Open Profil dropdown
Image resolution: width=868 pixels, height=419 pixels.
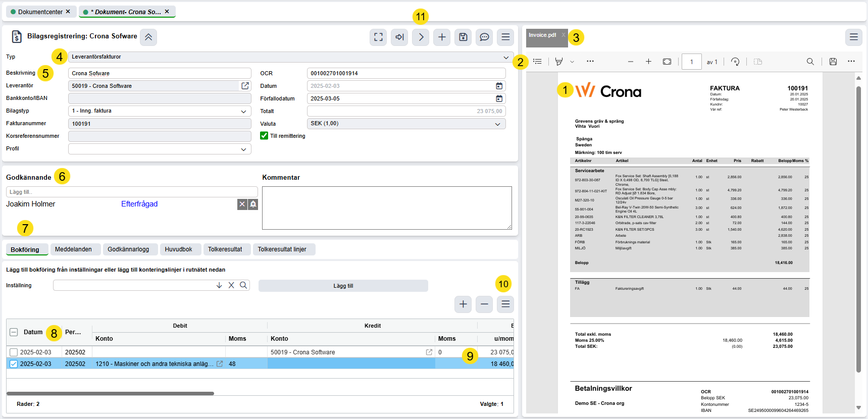pos(160,149)
